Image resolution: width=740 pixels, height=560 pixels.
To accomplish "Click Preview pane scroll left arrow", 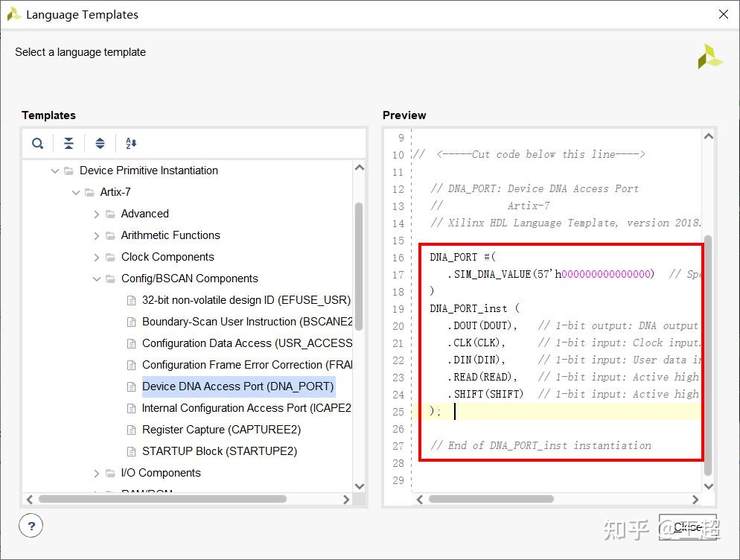I will click(x=420, y=500).
